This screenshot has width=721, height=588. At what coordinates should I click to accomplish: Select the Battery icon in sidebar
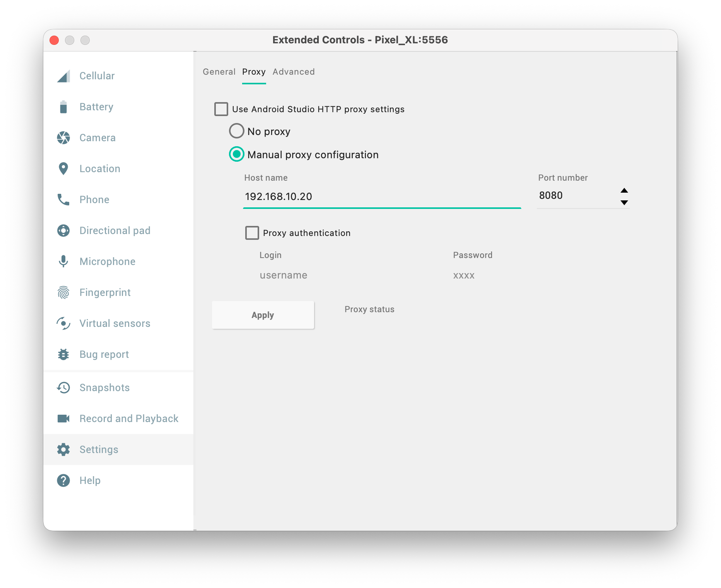coord(63,107)
